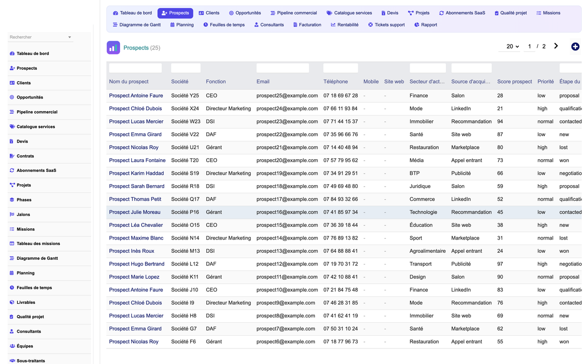Click the Livrables sidebar box icon
The image size is (588, 364).
pyautogui.click(x=12, y=302)
